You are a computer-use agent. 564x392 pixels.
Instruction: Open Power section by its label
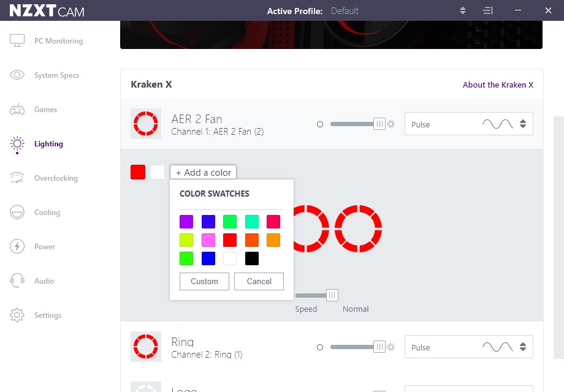pyautogui.click(x=45, y=247)
